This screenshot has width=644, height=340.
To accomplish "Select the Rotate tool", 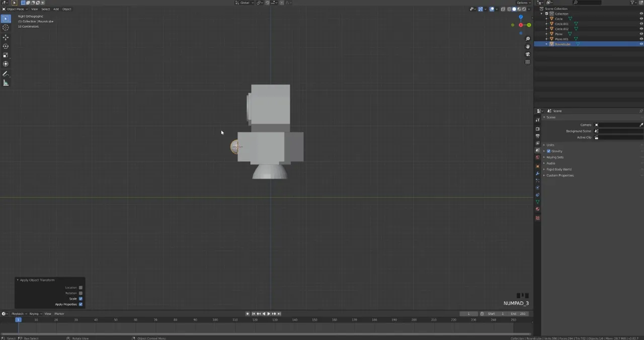I will [x=6, y=46].
